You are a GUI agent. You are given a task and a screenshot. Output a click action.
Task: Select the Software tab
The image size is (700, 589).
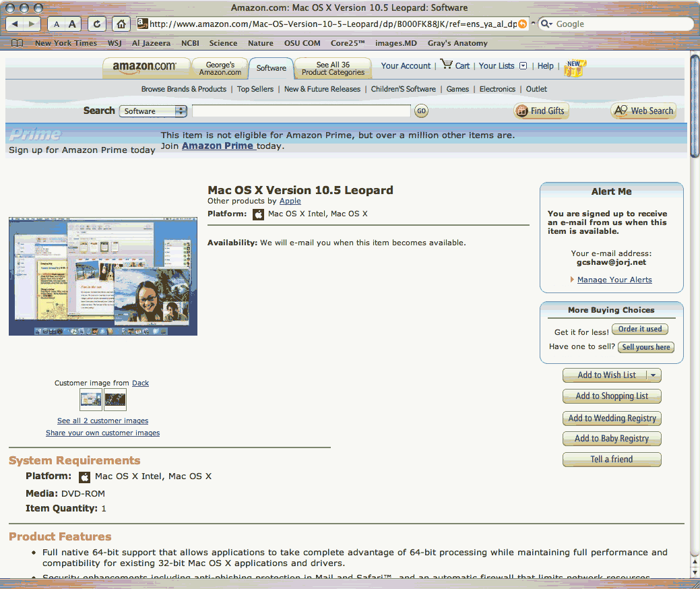coord(271,68)
